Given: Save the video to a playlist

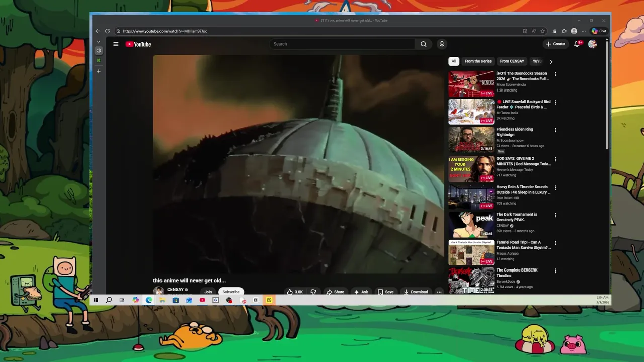Looking at the screenshot, I should 385,292.
